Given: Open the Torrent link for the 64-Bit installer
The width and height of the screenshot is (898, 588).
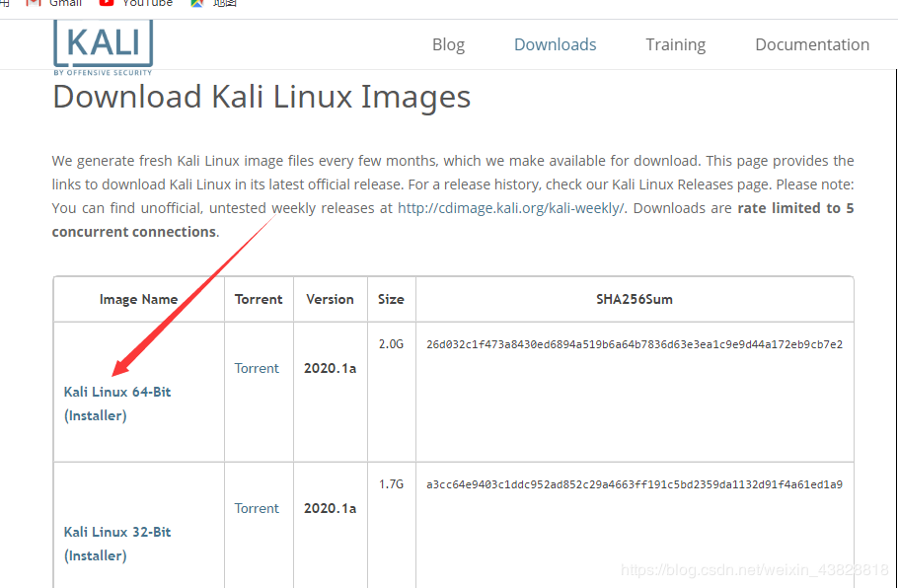Looking at the screenshot, I should [x=257, y=368].
